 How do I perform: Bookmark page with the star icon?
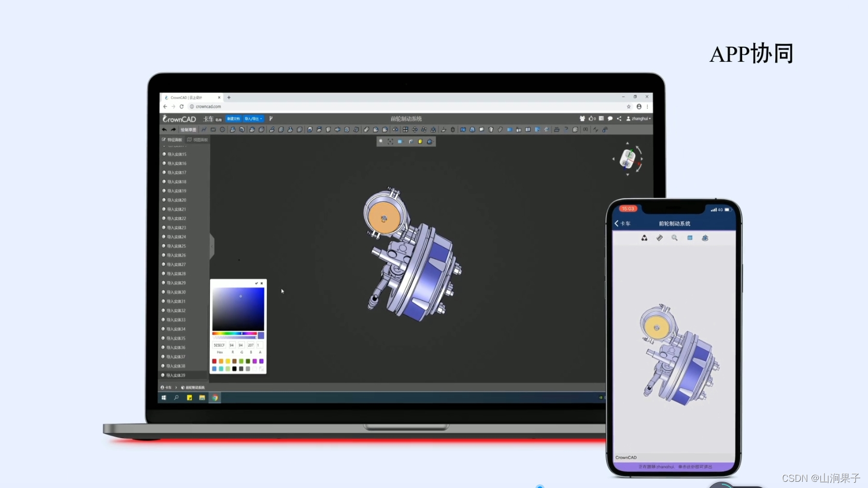click(x=629, y=107)
